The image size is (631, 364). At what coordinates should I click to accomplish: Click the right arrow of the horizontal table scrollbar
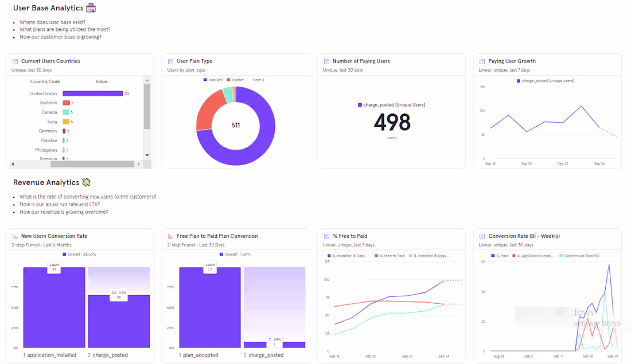coord(138,164)
